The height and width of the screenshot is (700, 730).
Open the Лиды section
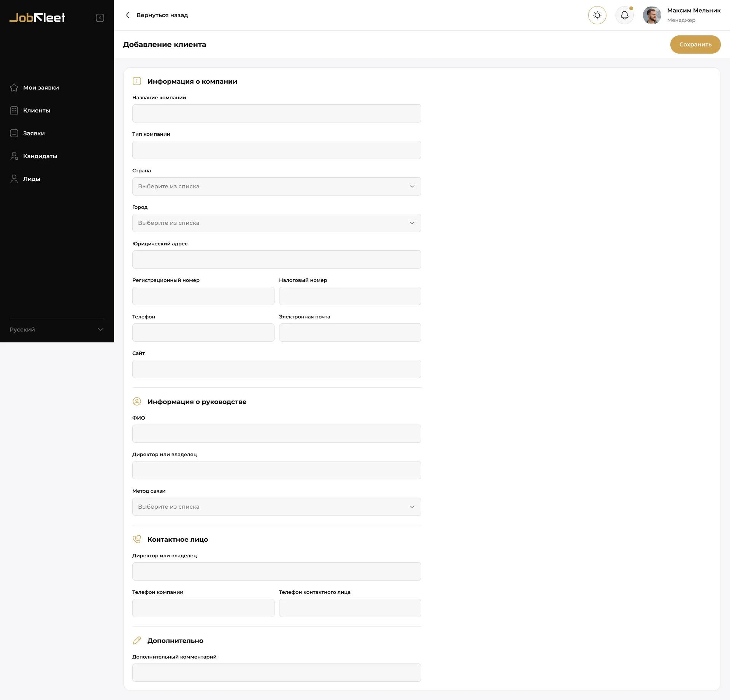coord(14,178)
